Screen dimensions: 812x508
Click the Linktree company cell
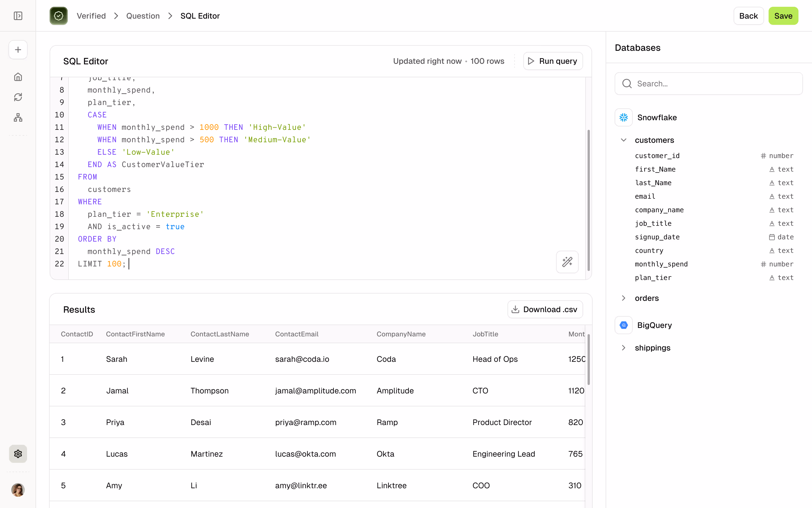click(391, 485)
